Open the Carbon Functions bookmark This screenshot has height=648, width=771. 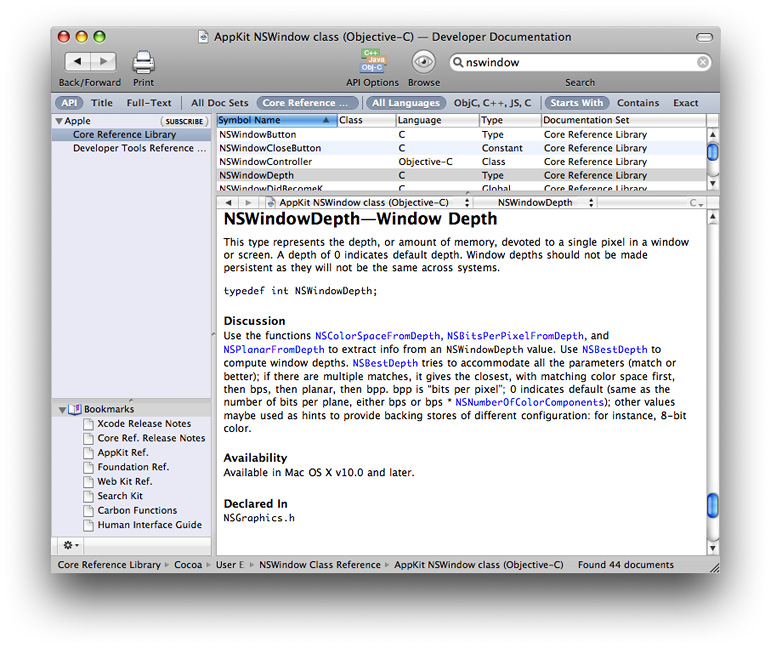[x=137, y=510]
